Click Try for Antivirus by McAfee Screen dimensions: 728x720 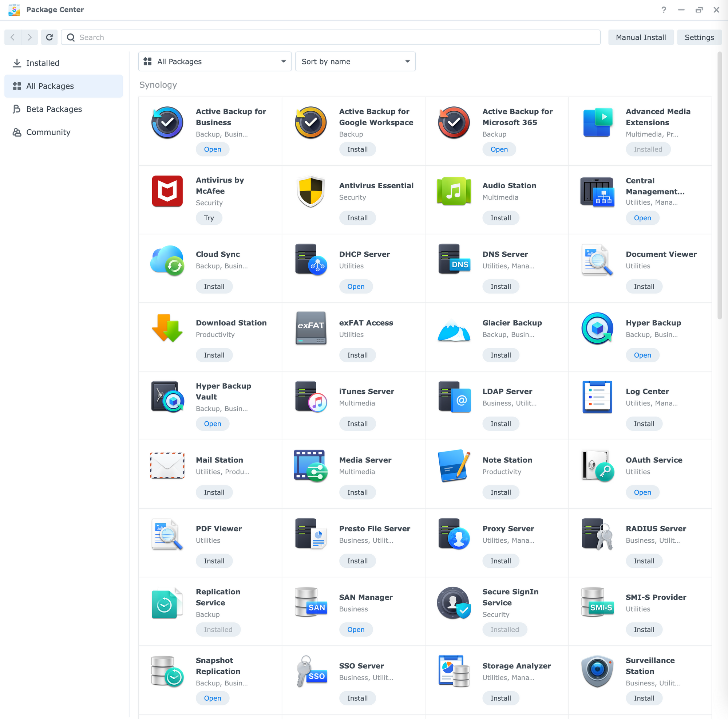point(209,218)
